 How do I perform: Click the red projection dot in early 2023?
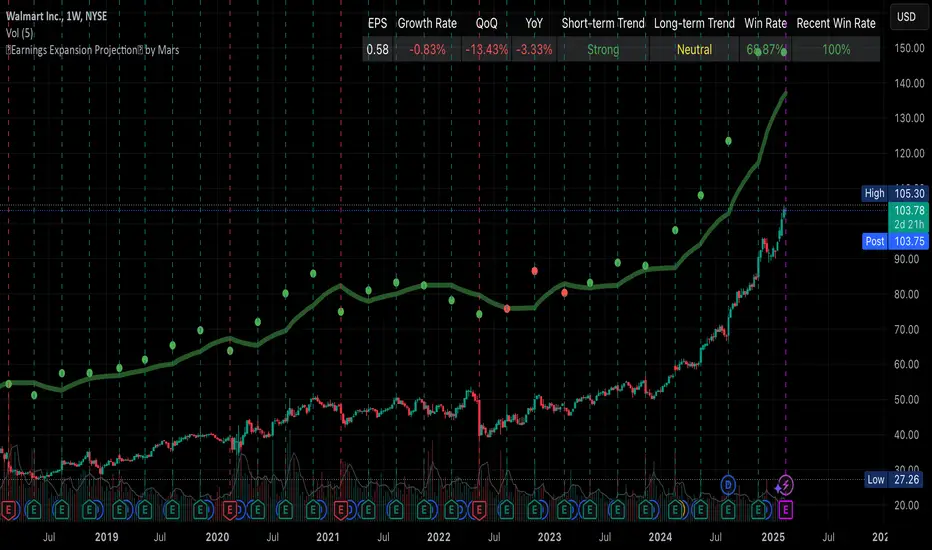coord(564,293)
